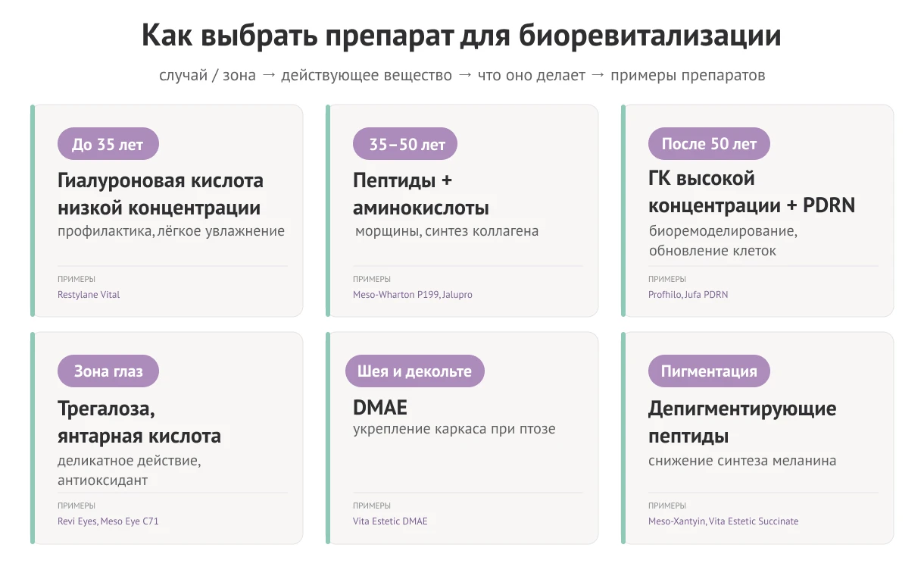This screenshot has width=924, height=576.
Task: Select the 'До 35 лет' pill badge
Action: pyautogui.click(x=108, y=144)
